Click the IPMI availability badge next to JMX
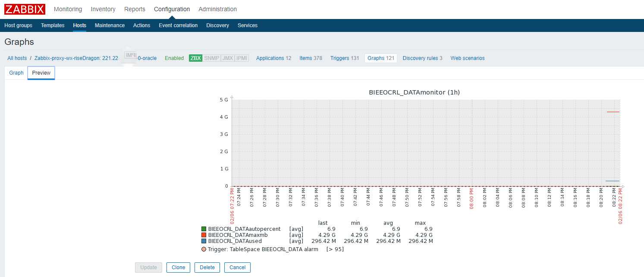 pyautogui.click(x=242, y=58)
